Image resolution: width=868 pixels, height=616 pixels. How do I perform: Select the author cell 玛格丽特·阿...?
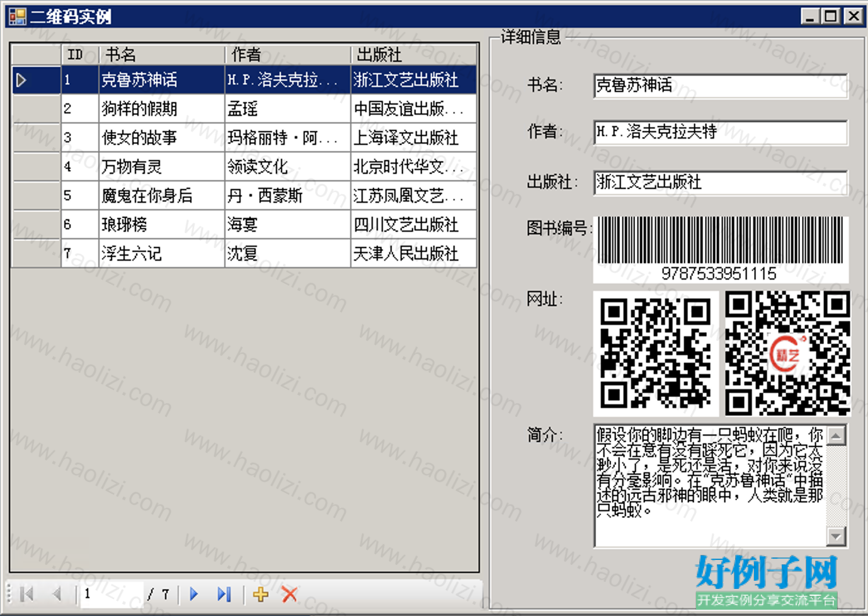pos(288,138)
